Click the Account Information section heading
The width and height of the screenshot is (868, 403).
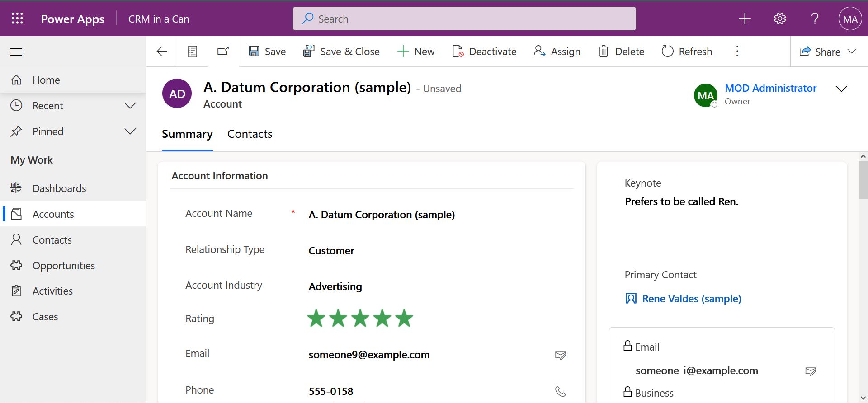[x=220, y=176]
